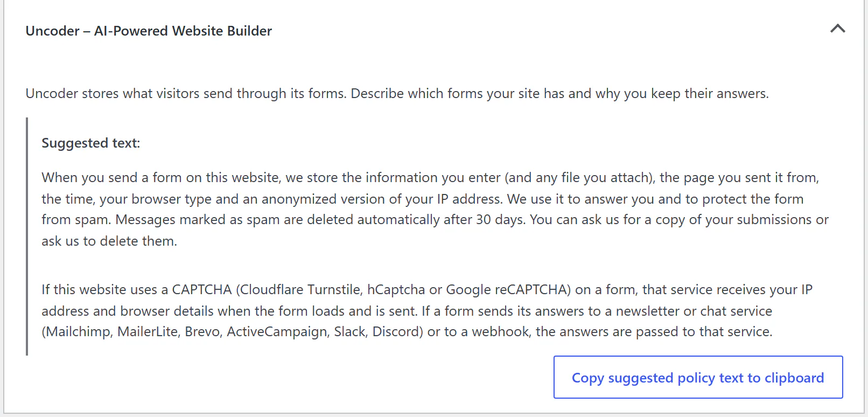Copy suggested policy text to clipboard
The height and width of the screenshot is (417, 868).
698,377
